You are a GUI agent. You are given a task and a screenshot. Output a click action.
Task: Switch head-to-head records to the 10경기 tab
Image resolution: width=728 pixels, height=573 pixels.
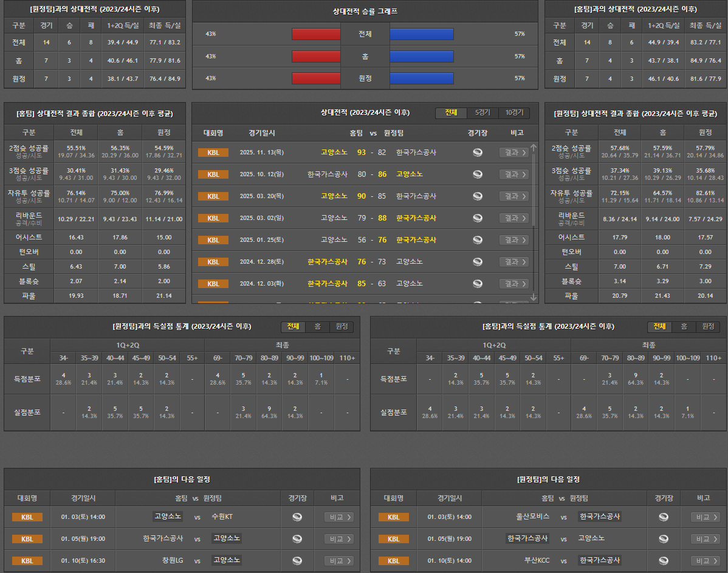(514, 113)
